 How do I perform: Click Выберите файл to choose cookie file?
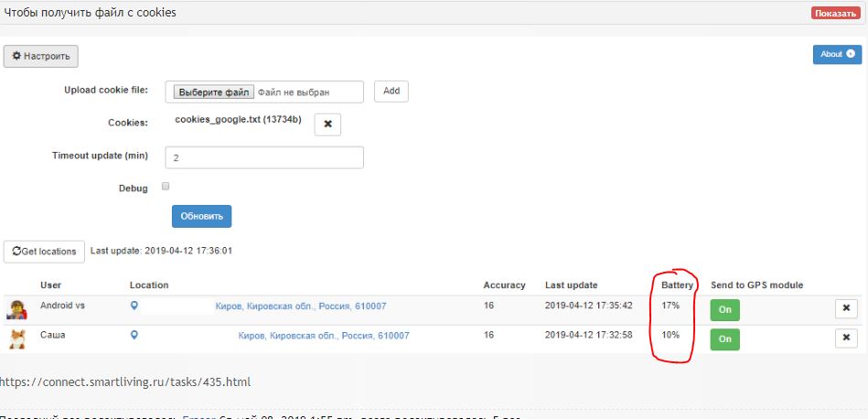point(214,92)
